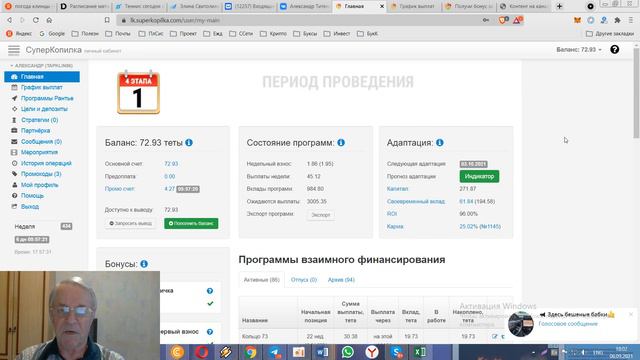Open the Другие закладки folder
Viewport: 640px width, 360px height.
[x=611, y=34]
